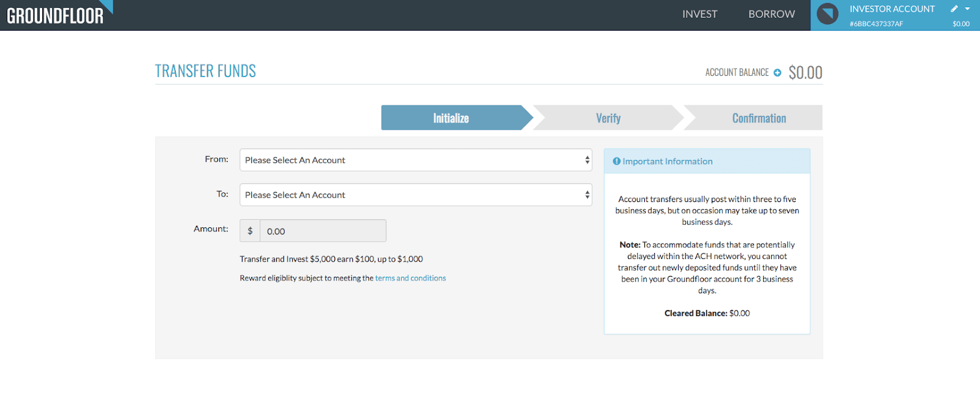Open the account menu caret arrow
980x395 pixels.
click(x=968, y=9)
